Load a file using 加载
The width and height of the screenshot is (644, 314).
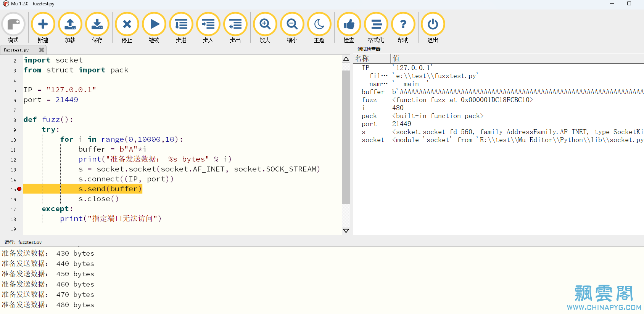click(70, 27)
